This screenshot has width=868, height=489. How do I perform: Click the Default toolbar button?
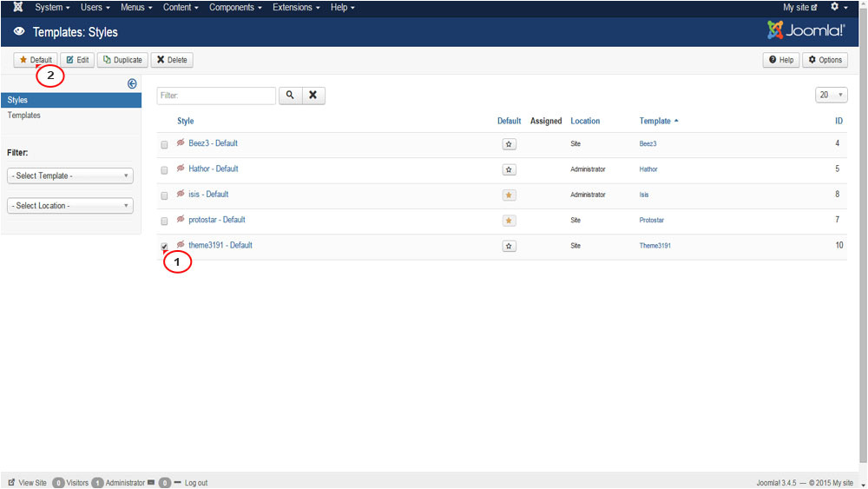coord(36,60)
